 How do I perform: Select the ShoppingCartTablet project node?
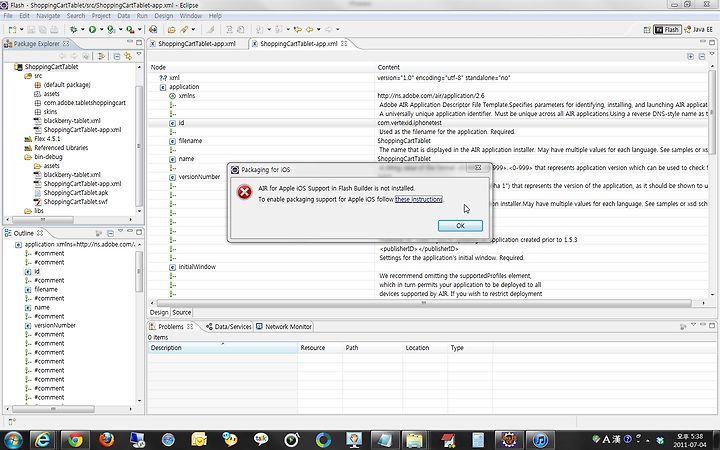click(51, 67)
